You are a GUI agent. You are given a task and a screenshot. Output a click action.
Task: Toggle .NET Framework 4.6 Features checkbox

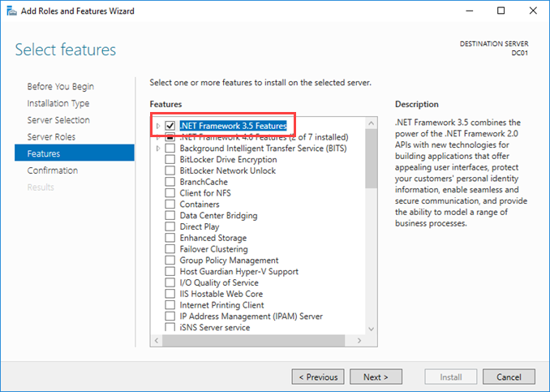[x=170, y=137]
